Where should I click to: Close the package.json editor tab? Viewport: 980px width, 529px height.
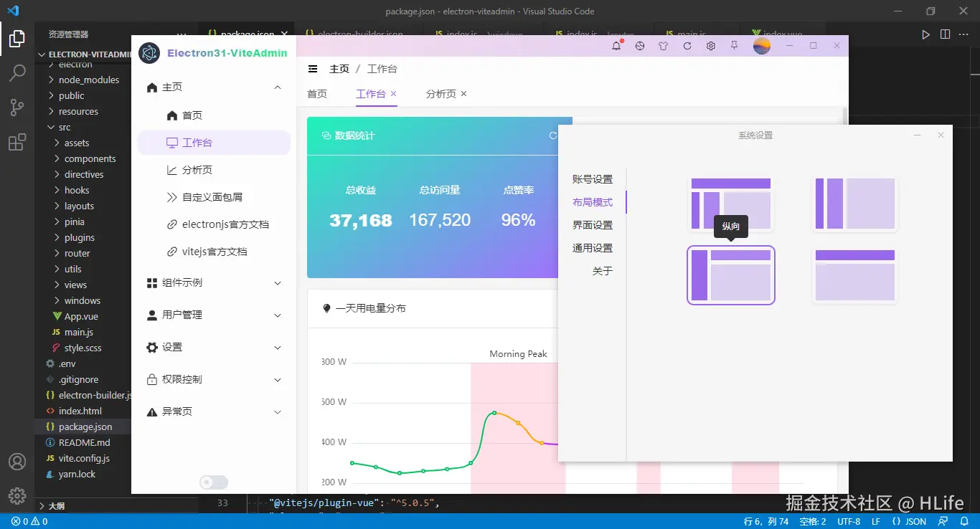(285, 34)
